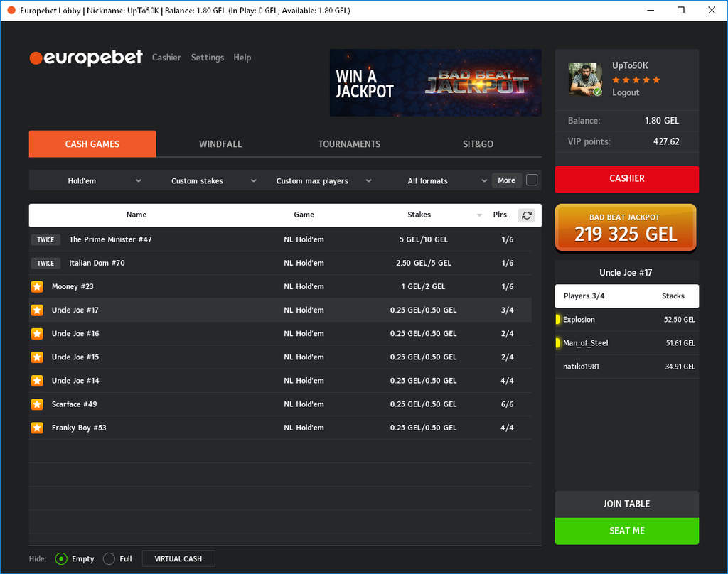Click the VIP points value 427.62

pyautogui.click(x=666, y=141)
